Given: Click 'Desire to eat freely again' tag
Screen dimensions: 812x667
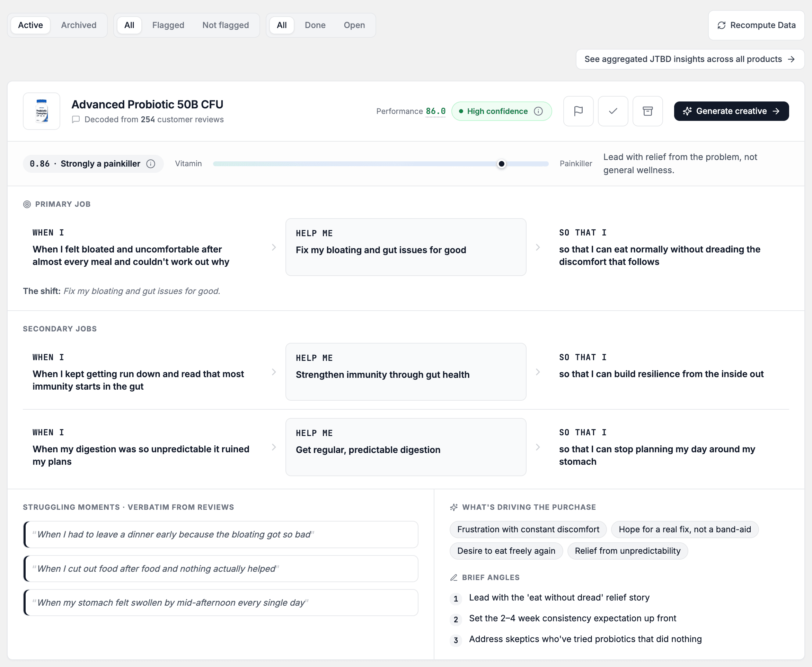Looking at the screenshot, I should coord(506,551).
